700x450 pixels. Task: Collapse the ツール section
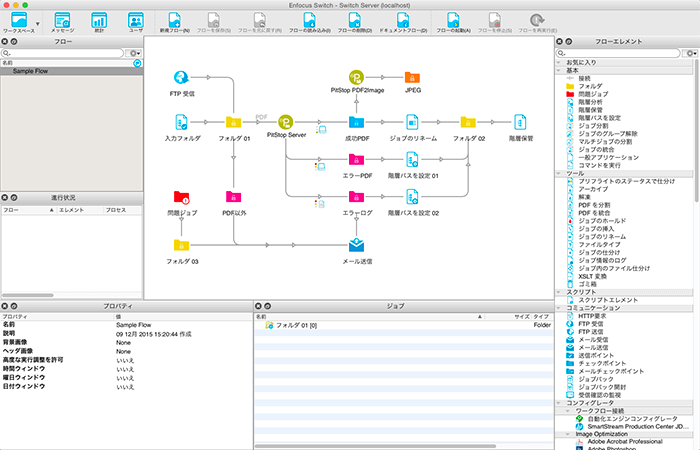(x=559, y=173)
